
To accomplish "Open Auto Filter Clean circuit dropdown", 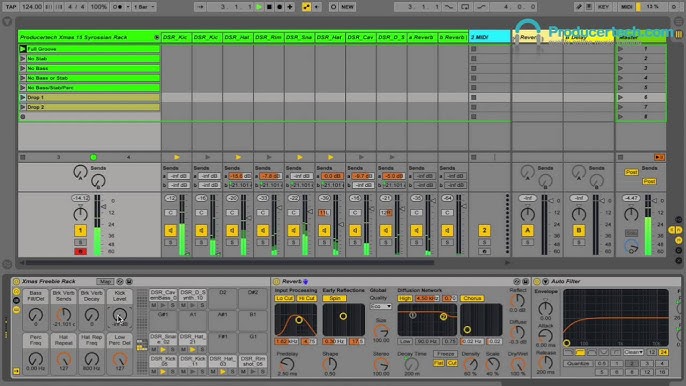I will point(634,352).
